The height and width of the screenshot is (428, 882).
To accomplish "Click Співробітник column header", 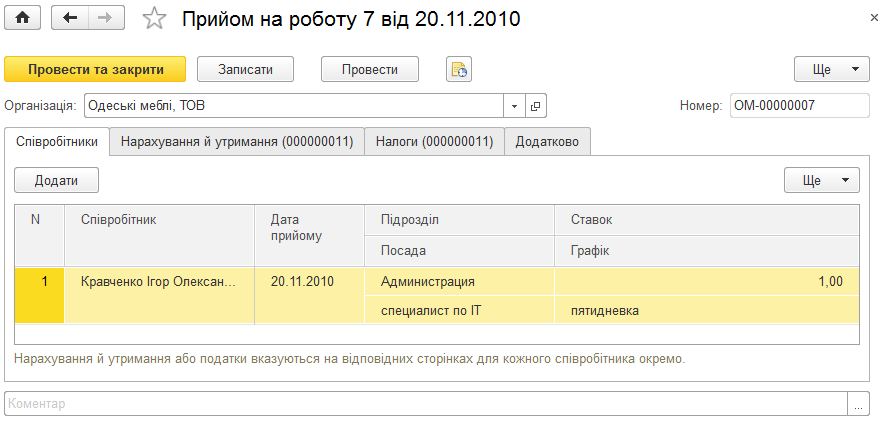I will click(x=160, y=236).
